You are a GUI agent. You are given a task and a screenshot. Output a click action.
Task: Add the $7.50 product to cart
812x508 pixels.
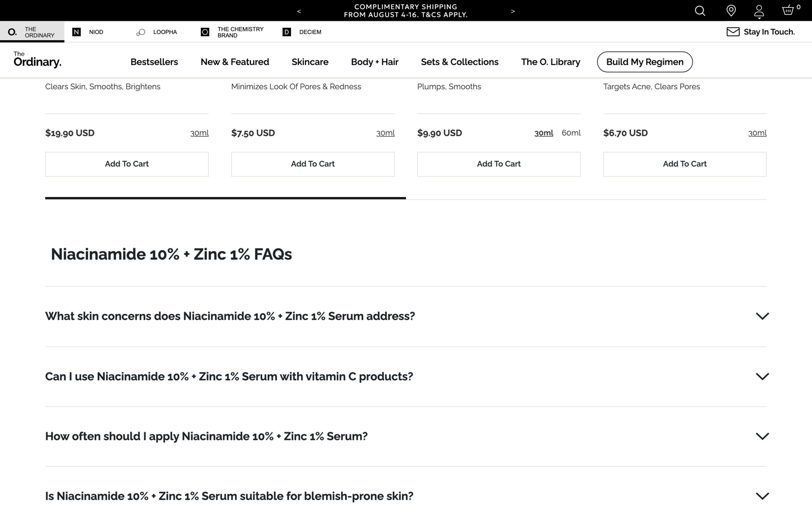313,164
